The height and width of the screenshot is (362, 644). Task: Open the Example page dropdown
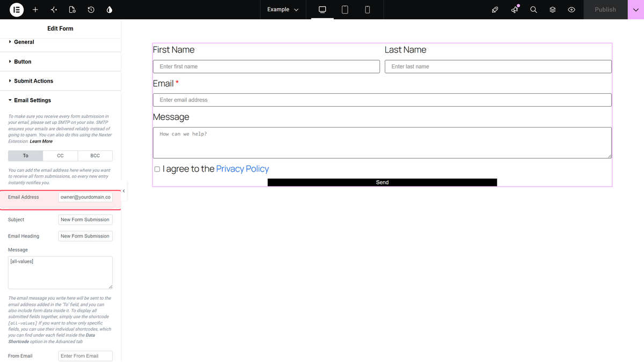(283, 10)
